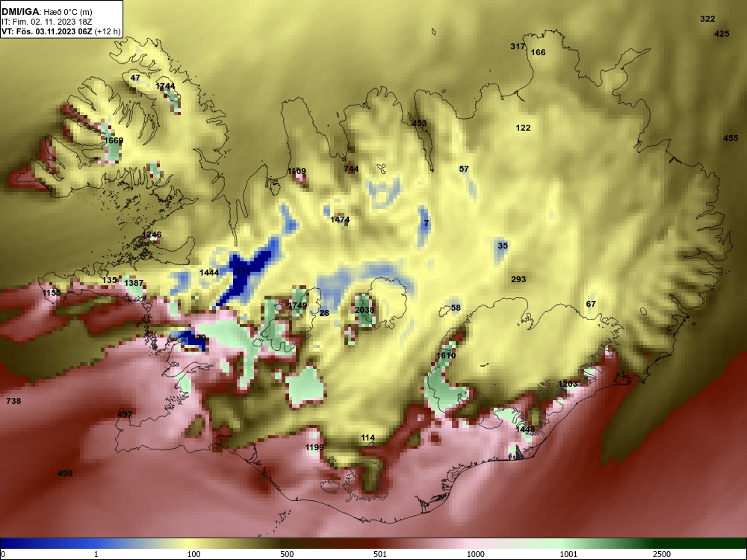747x560 pixels.
Task: Select the legend tick label 1000
Action: pos(475,554)
